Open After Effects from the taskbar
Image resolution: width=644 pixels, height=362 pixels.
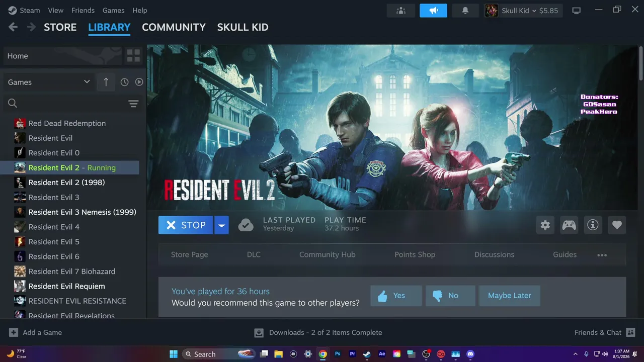[x=382, y=354]
